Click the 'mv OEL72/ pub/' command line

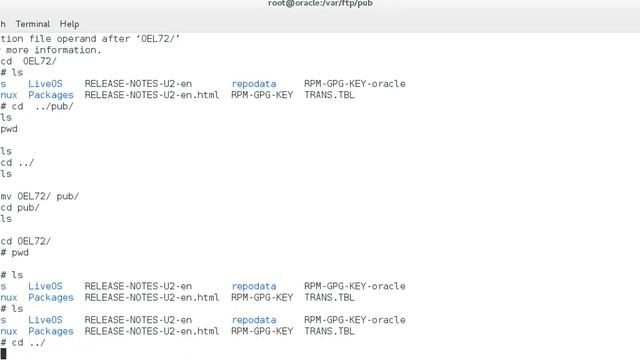point(40,196)
